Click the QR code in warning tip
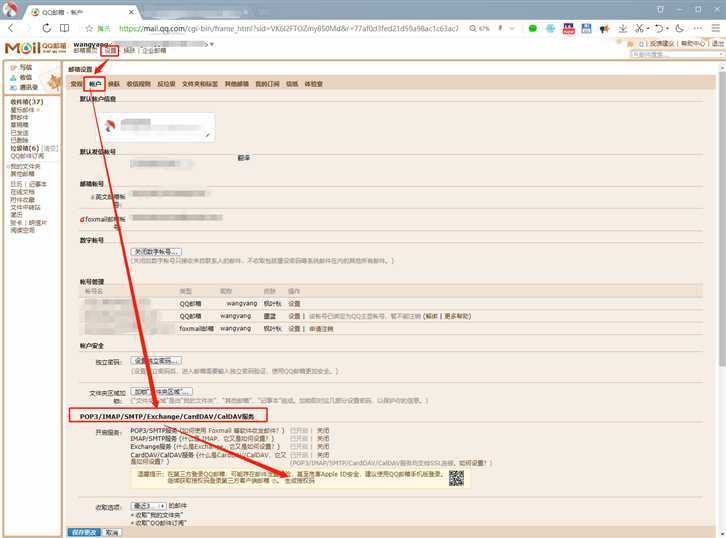 (x=456, y=478)
